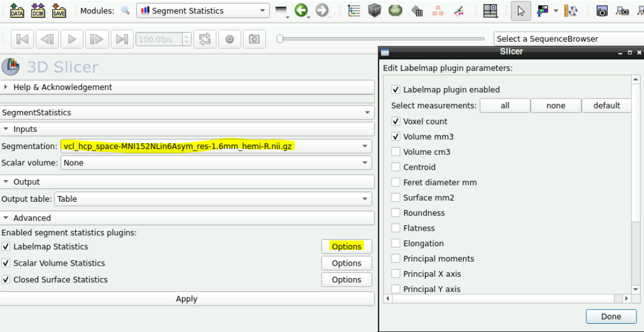Open the Select a SequenceBrowser combo box

[569, 39]
